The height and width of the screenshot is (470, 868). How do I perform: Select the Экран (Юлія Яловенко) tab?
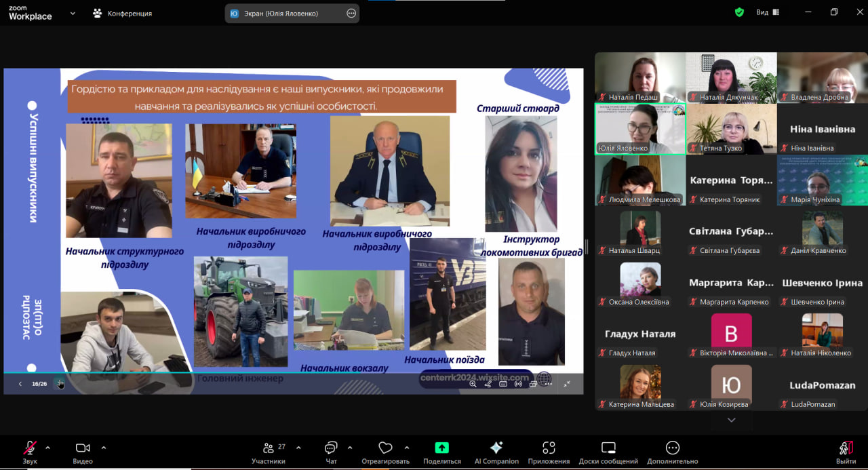coord(292,13)
